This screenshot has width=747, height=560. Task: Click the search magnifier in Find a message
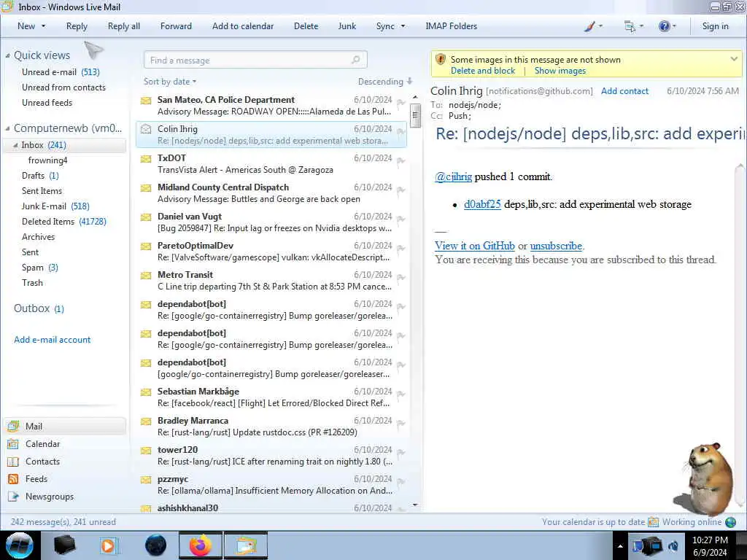point(355,60)
